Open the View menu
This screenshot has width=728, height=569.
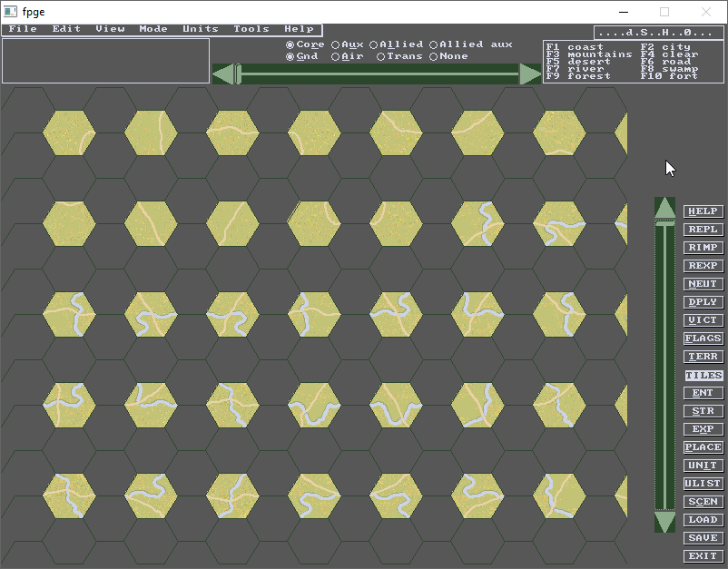(110, 29)
